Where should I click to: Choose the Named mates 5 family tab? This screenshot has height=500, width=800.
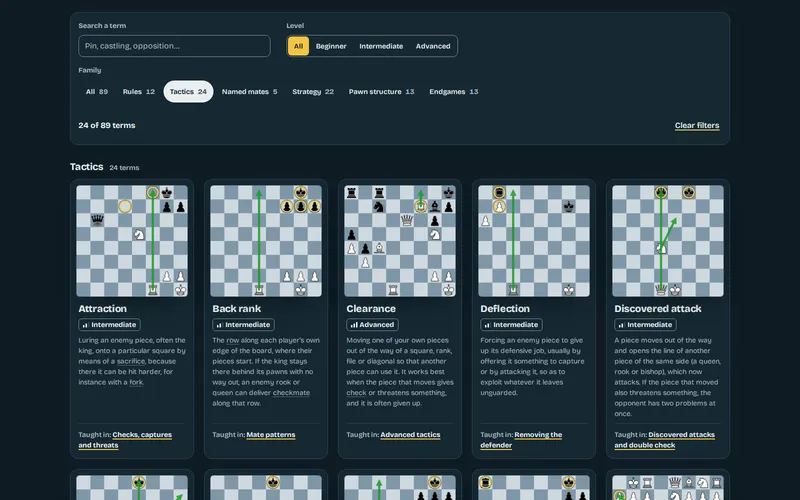[x=249, y=92]
